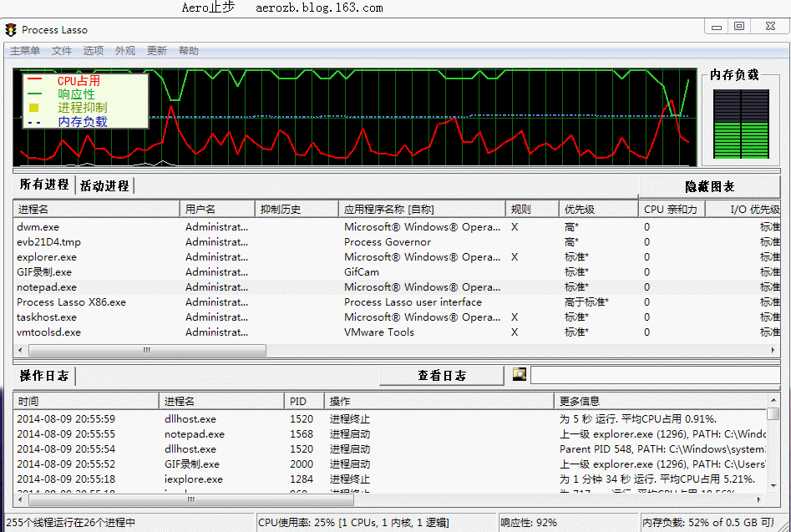Viewport: 791px width, 532px height.
Task: Click the 内存负载: 52% status bar entry
Action: pyautogui.click(x=707, y=523)
